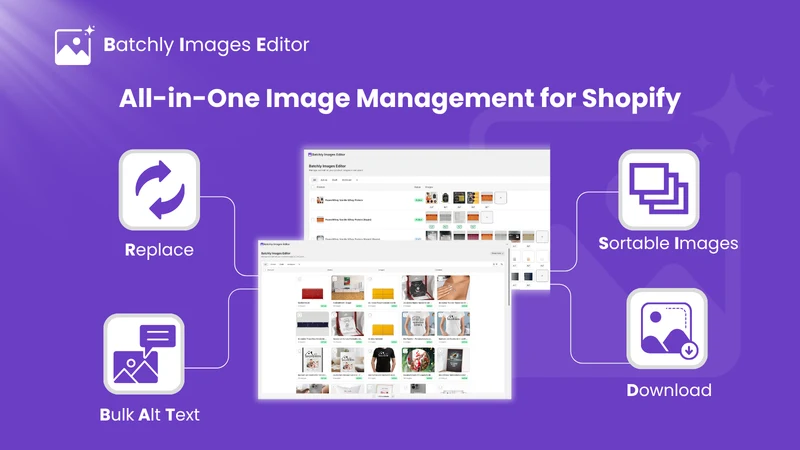The height and width of the screenshot is (450, 800).
Task: Select the red wallet product thumbnail
Action: (x=312, y=288)
